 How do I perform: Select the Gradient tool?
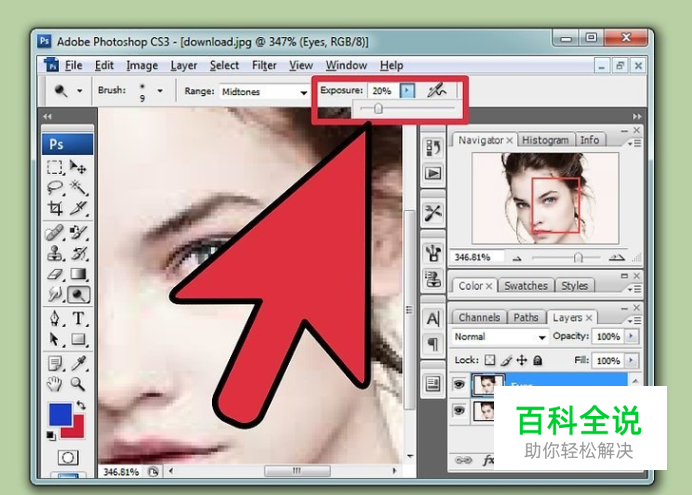(79, 274)
